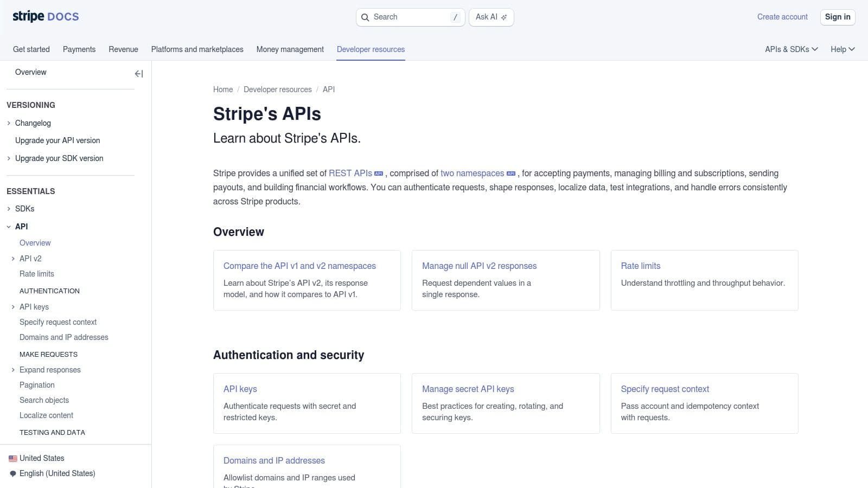Viewport: 868px width, 488px height.
Task: Go to Home breadcrumb
Action: point(223,89)
